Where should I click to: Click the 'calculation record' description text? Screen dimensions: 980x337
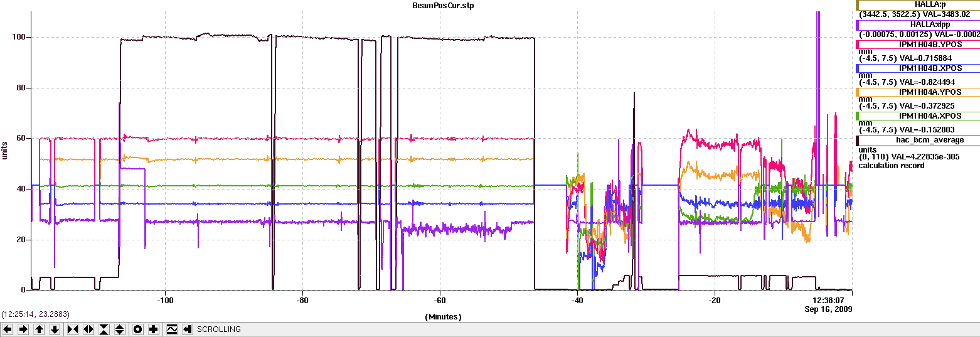point(892,165)
